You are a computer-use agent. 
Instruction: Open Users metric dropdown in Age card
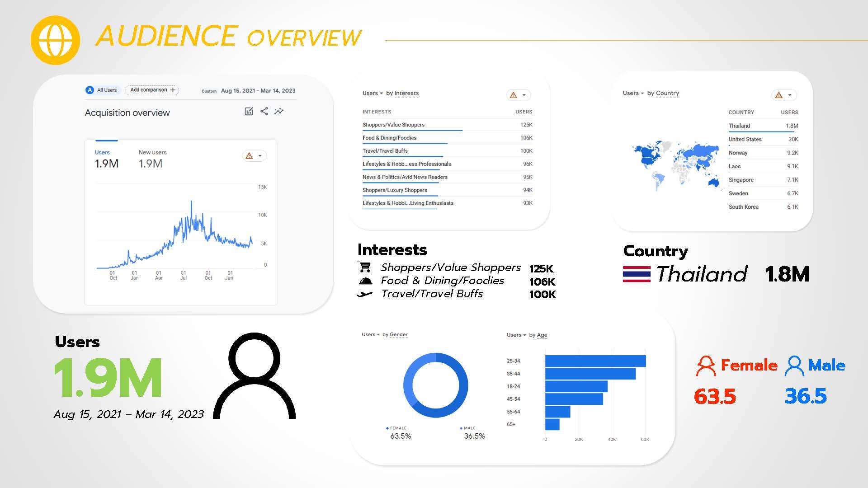pos(516,335)
